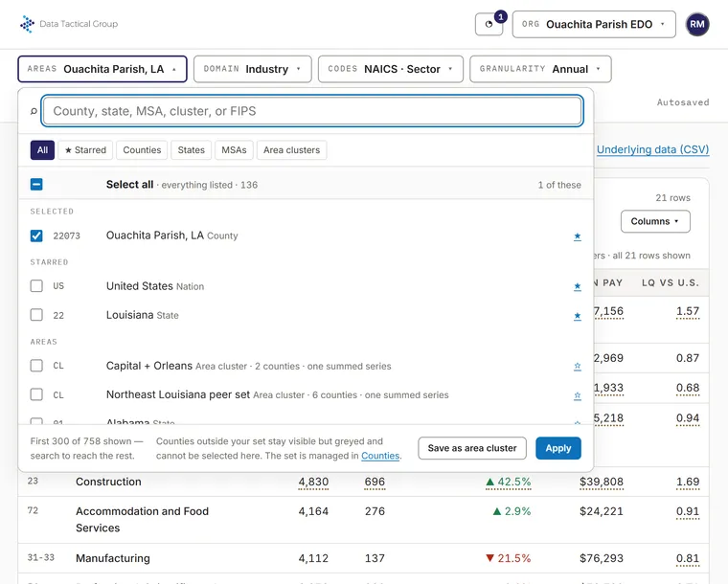This screenshot has height=584, width=728.
Task: Open the Codes NAICS Sector dropdown
Action: pyautogui.click(x=390, y=69)
